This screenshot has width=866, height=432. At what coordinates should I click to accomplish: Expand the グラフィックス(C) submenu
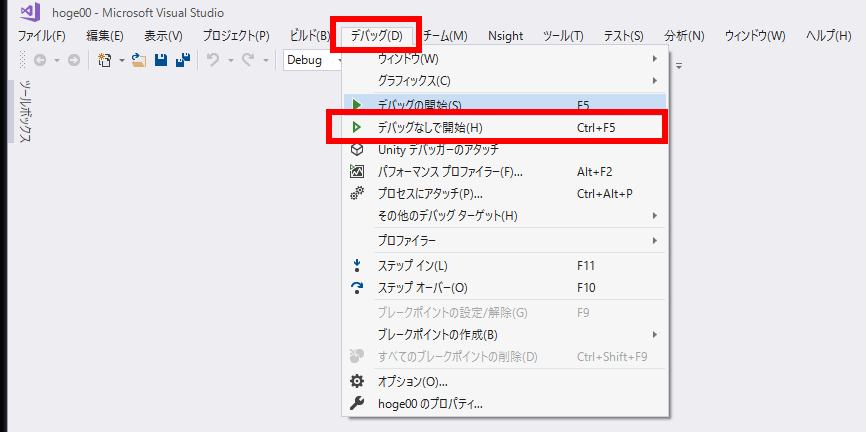[505, 81]
